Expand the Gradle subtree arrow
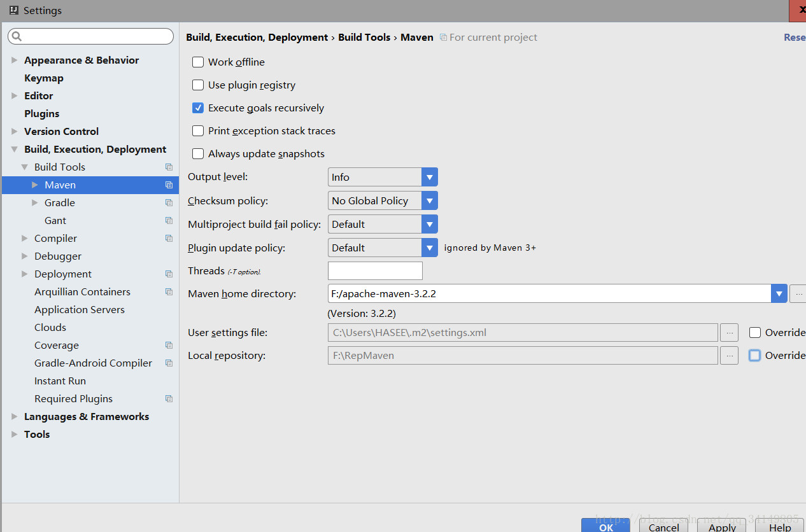 pyautogui.click(x=35, y=202)
